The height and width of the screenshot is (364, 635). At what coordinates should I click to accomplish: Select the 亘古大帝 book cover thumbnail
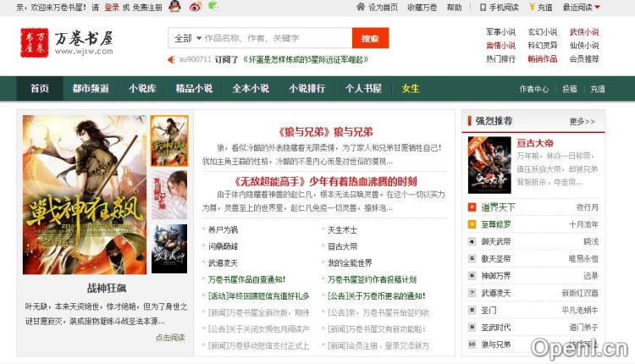489,165
